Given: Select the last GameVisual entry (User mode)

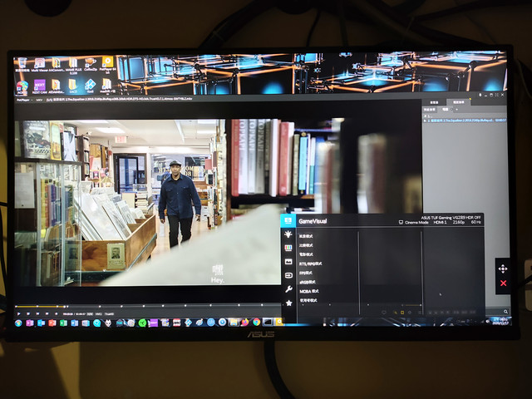Looking at the screenshot, I should (x=308, y=300).
